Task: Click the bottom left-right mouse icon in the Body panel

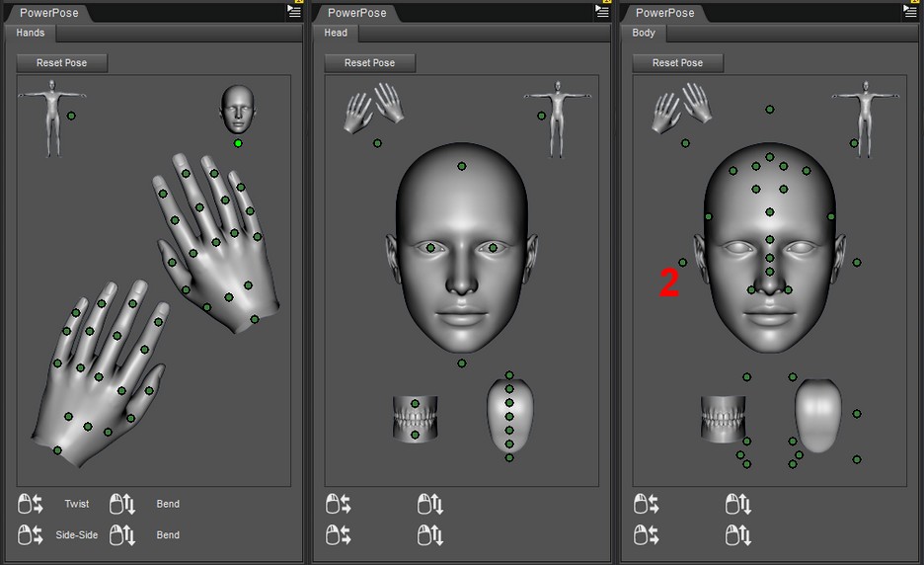Action: click(647, 535)
